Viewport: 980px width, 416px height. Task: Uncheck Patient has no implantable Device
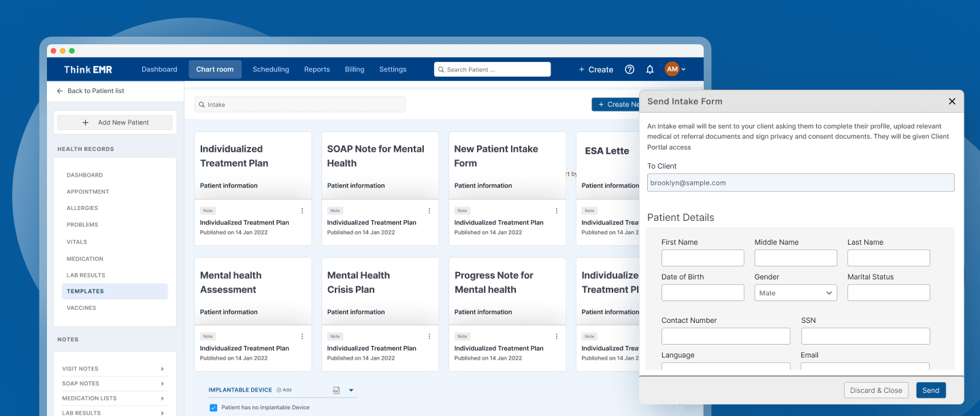point(214,408)
